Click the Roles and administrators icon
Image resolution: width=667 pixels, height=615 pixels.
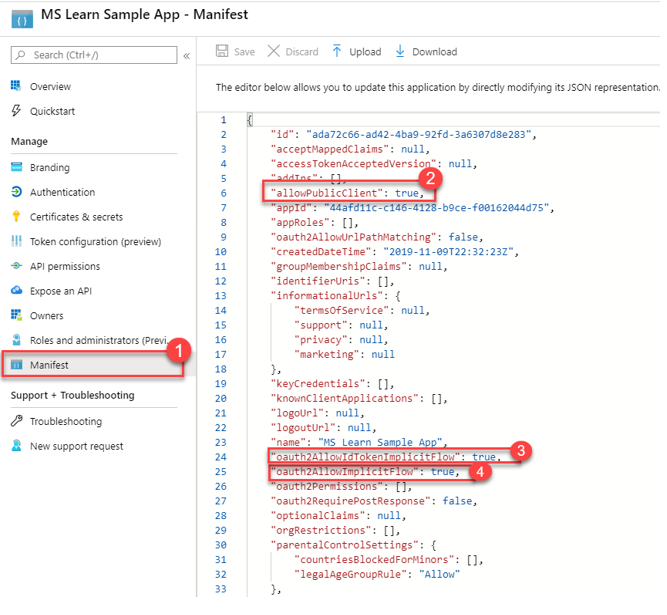(x=16, y=340)
